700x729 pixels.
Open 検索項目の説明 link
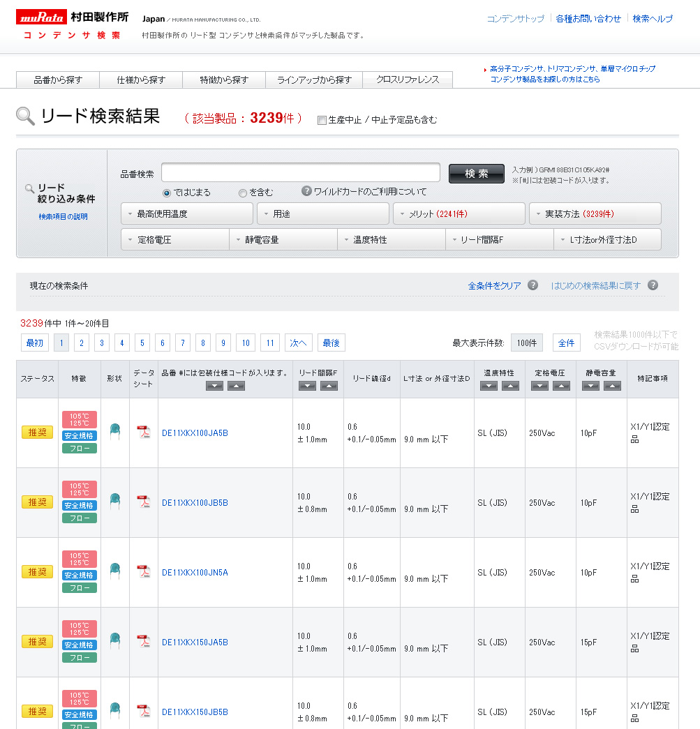(x=63, y=217)
